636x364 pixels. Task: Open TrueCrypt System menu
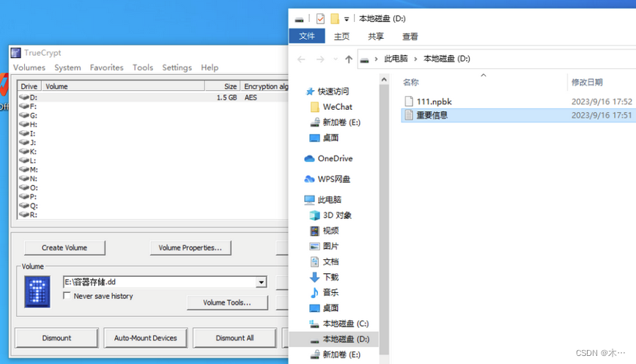pos(67,67)
